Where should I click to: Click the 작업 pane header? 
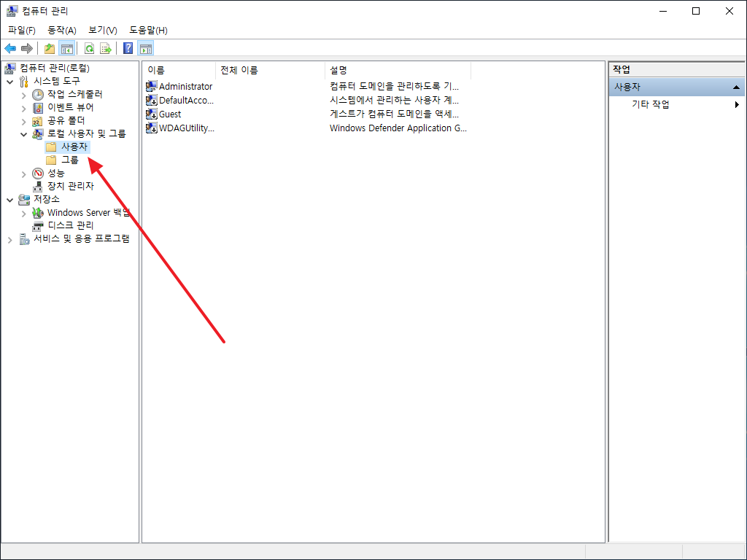click(676, 69)
